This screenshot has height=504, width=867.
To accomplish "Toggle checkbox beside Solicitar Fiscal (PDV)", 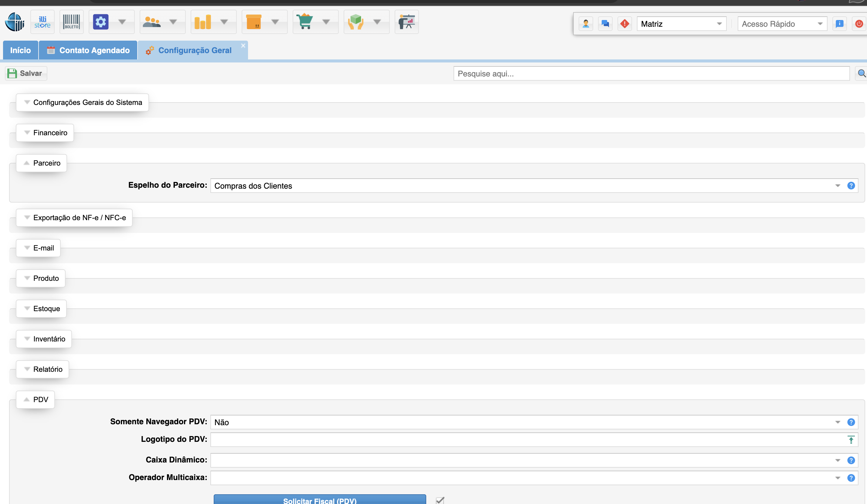I will tap(440, 500).
